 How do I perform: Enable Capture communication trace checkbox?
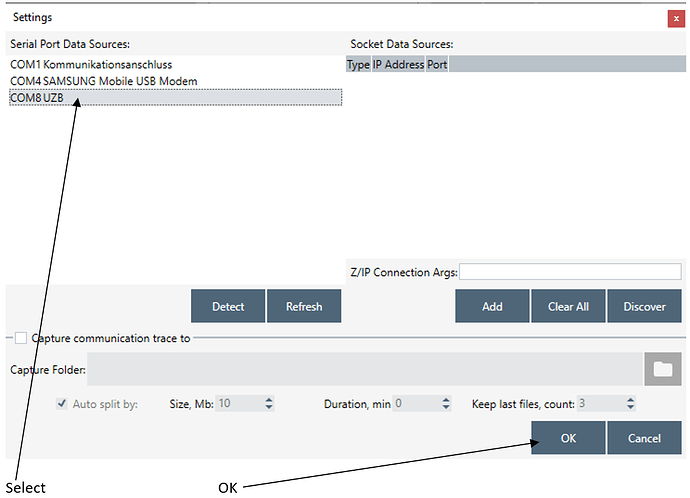21,338
